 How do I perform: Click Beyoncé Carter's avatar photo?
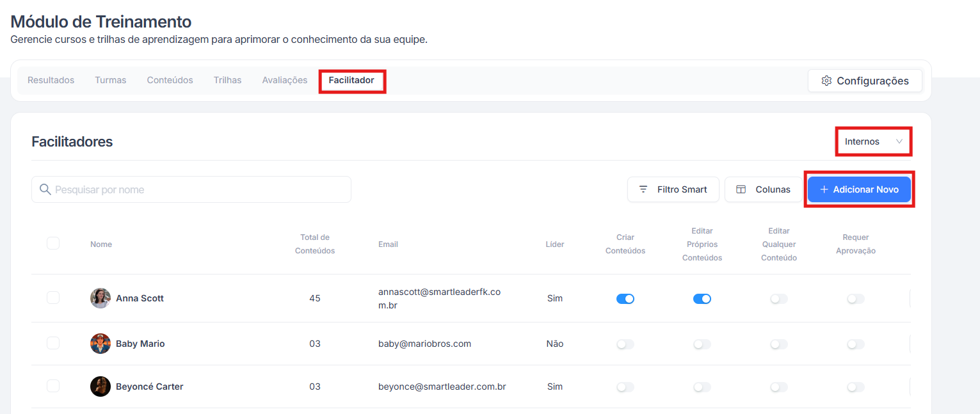100,386
